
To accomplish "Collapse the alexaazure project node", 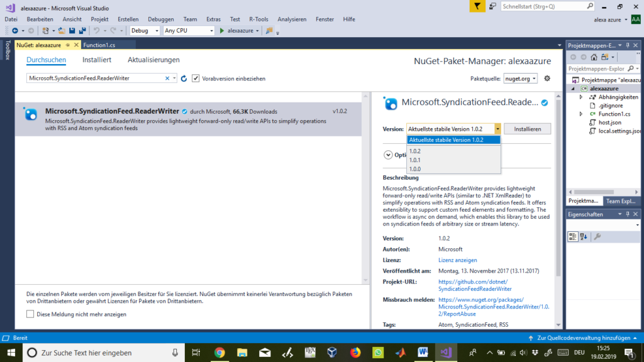I will tap(573, 89).
